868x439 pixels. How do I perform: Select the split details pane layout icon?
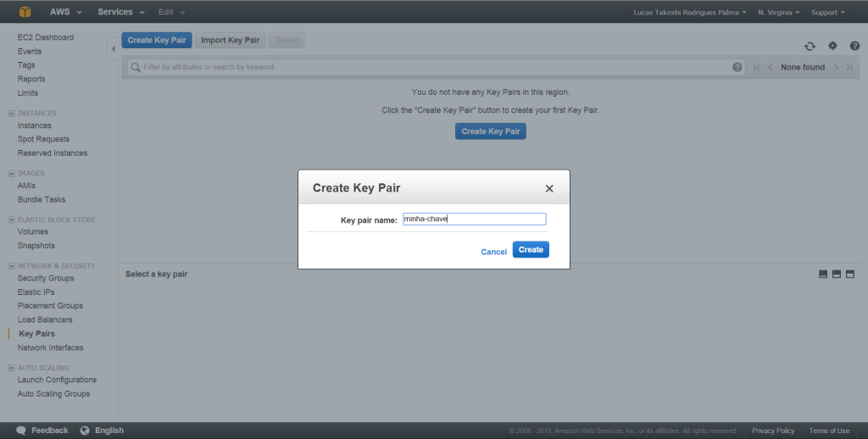[837, 274]
